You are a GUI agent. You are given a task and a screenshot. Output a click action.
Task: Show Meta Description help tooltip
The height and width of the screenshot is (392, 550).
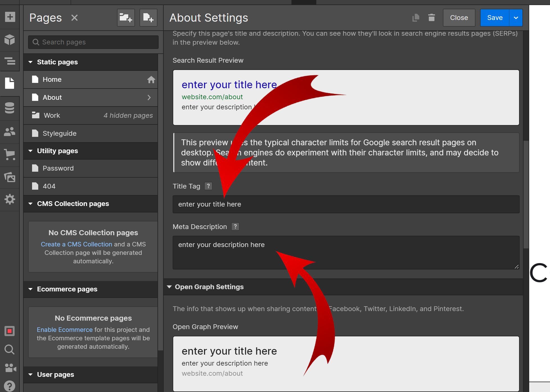click(x=235, y=226)
